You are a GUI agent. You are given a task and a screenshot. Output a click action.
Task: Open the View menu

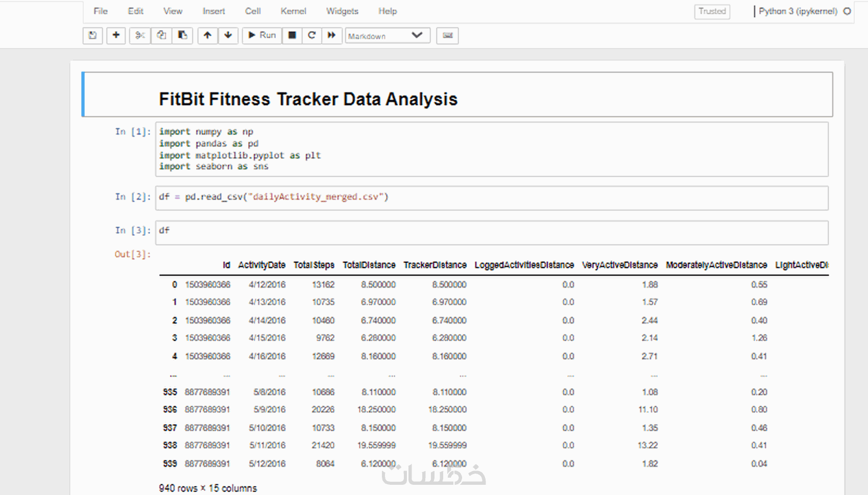pyautogui.click(x=173, y=11)
